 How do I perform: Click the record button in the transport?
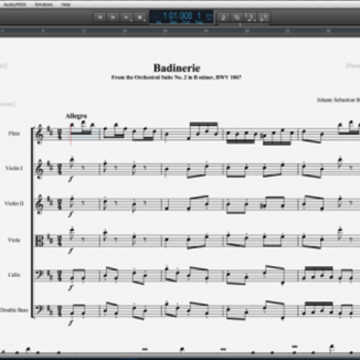click(140, 17)
